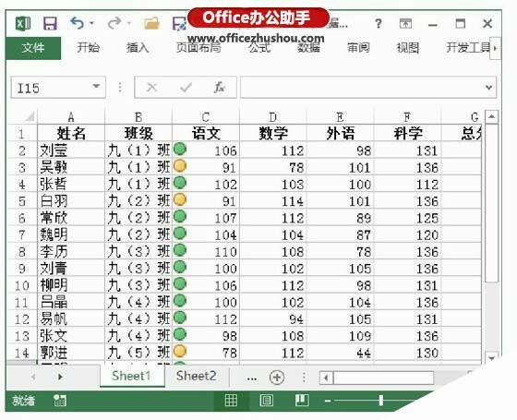Click the zoom slider handle
The image size is (517, 420).
point(380,401)
